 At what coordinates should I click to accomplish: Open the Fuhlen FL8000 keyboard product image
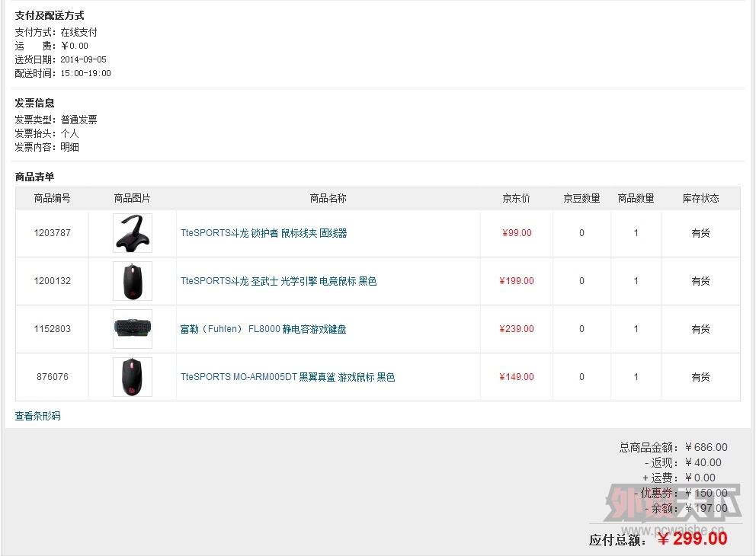click(x=132, y=329)
